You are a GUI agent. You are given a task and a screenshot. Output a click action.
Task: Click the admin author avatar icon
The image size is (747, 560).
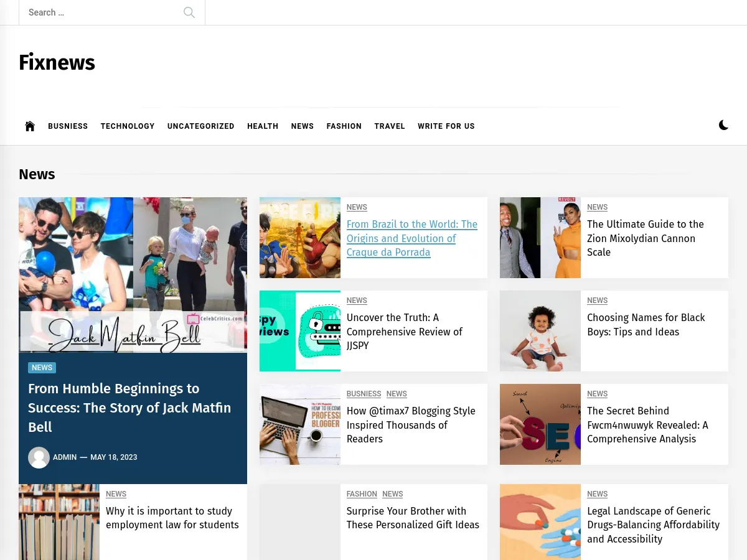click(x=39, y=457)
